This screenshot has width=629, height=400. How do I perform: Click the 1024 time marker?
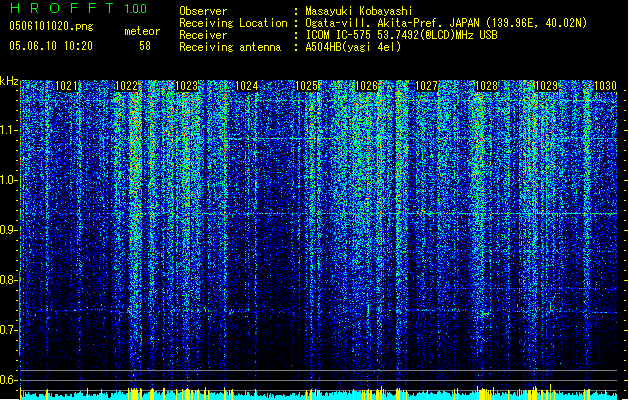246,86
